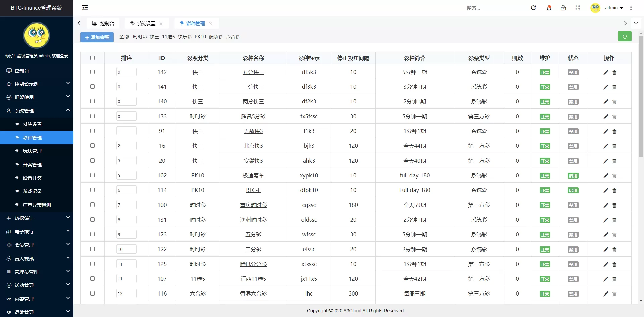Click the page refresh icon in top bar

[533, 8]
